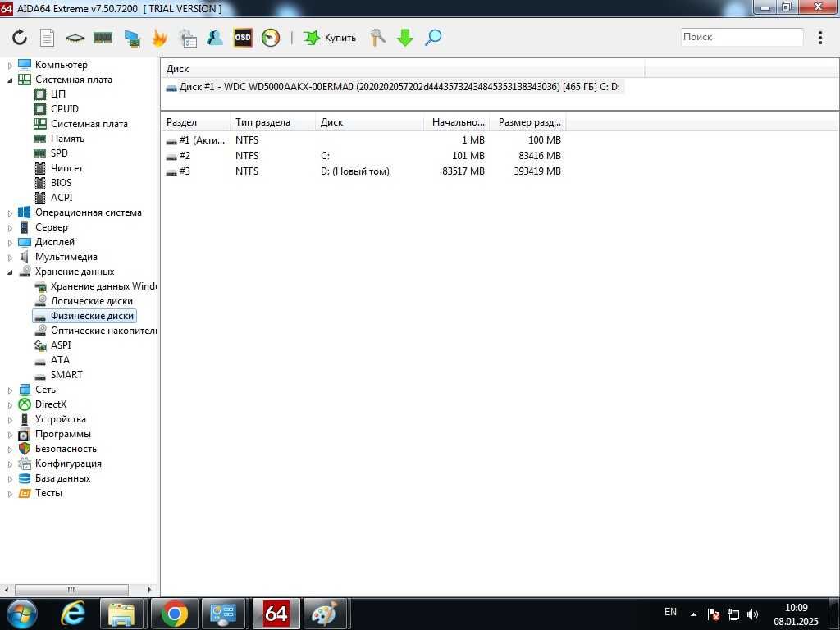Screen dimensions: 840x630
Task: Launch the flame stability test icon
Action: [160, 38]
